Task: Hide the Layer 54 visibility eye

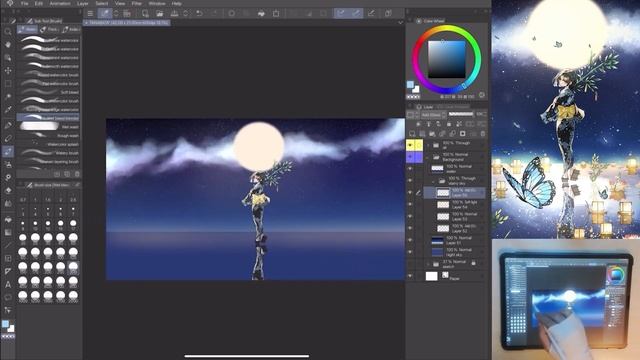Action: (410, 204)
